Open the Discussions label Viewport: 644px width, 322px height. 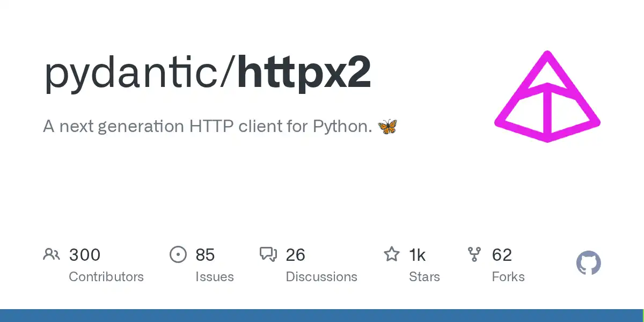pyautogui.click(x=321, y=277)
